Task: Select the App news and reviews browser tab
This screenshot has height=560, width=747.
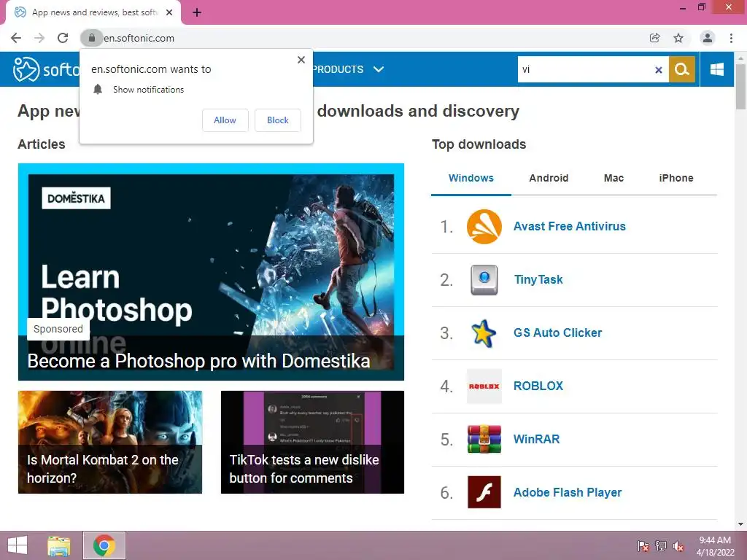Action: [x=93, y=12]
